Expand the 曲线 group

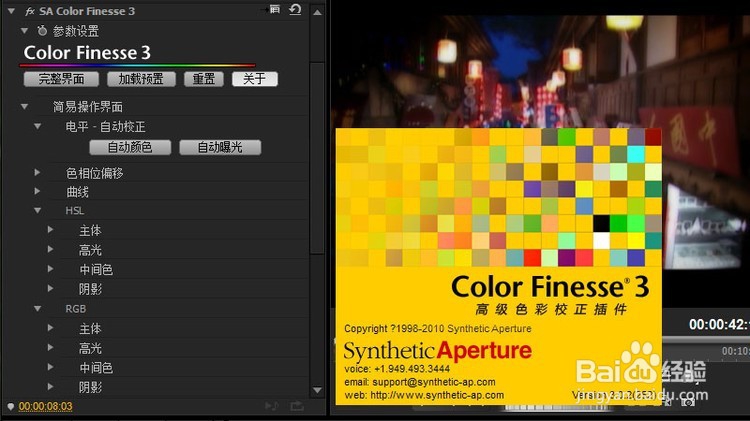(x=37, y=191)
